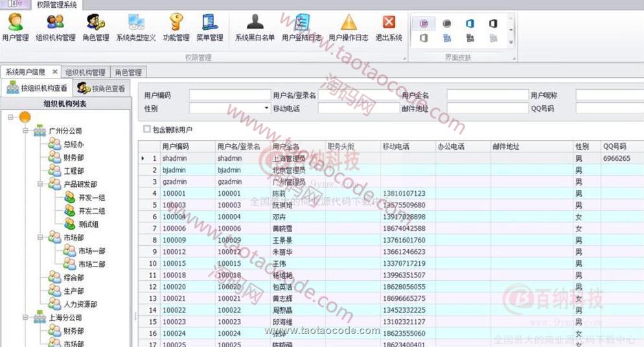Open the 系统黑名单 blacklist icon
This screenshot has width=644, height=347.
coord(255,27)
